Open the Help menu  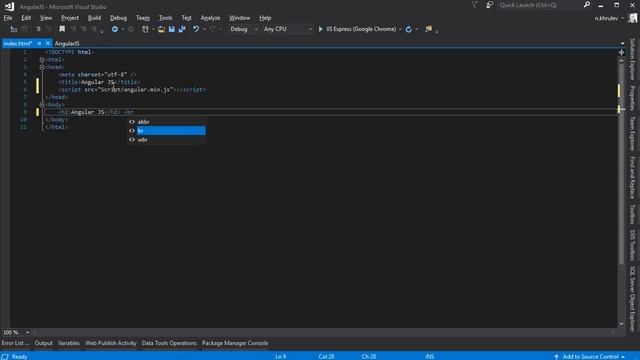point(265,18)
